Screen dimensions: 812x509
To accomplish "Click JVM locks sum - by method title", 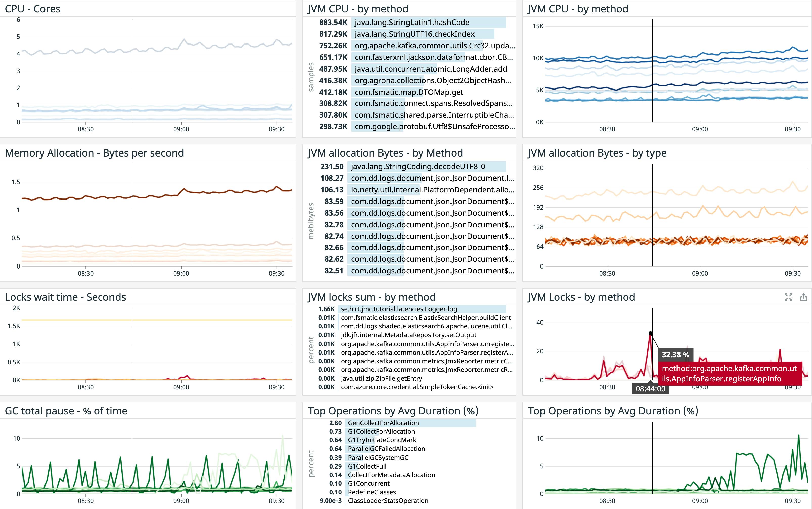I will tap(372, 297).
